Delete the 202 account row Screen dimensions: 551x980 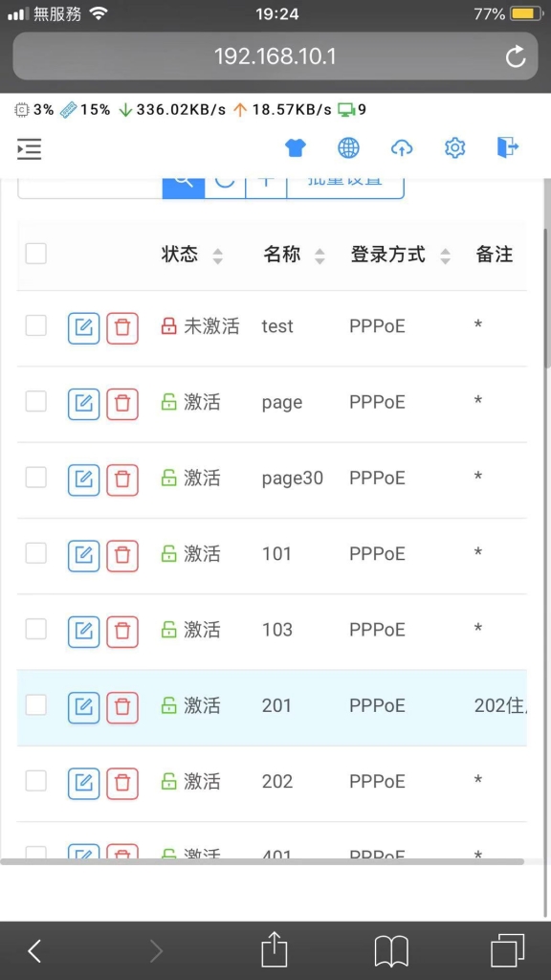(x=122, y=783)
